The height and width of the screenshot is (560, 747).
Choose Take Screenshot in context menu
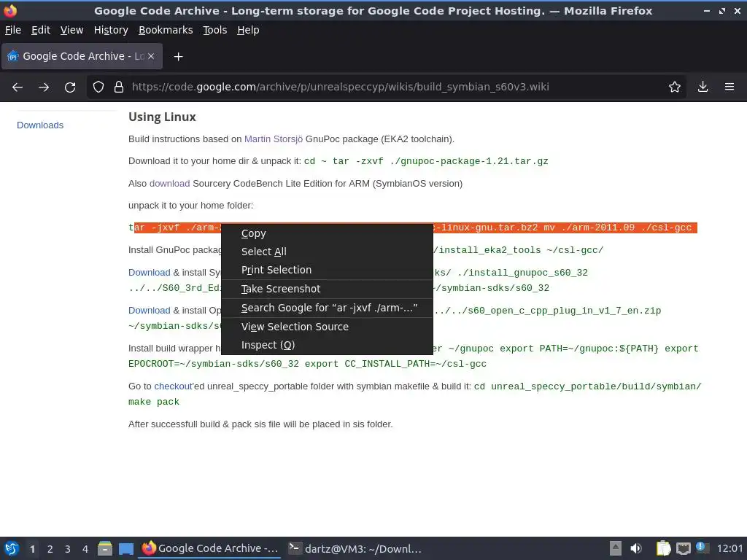coord(328,289)
